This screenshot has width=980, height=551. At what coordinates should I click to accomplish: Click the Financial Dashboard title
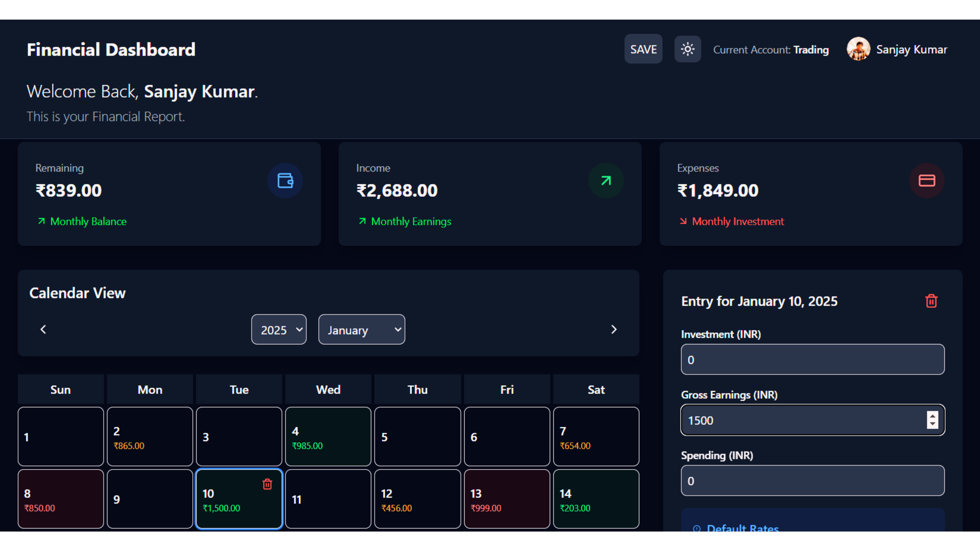click(111, 49)
